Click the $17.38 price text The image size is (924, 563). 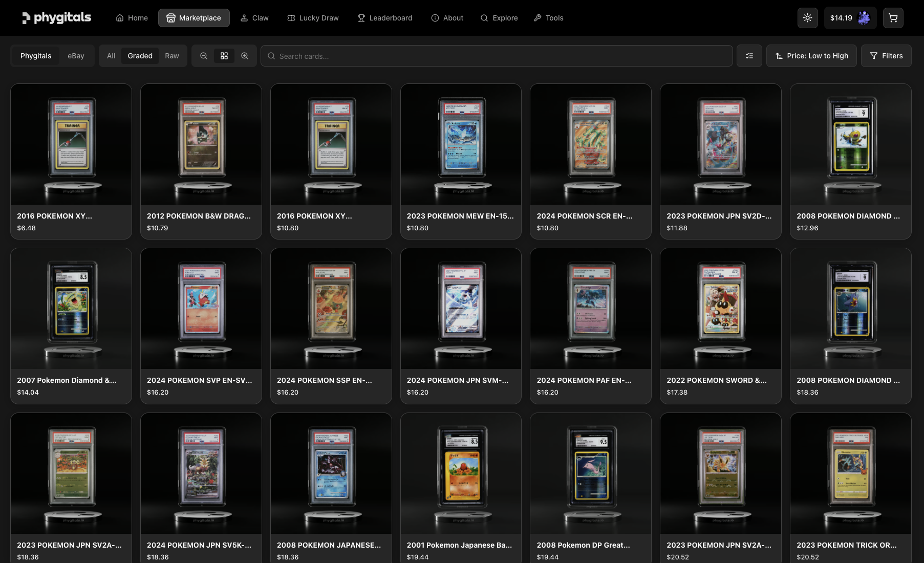click(677, 393)
